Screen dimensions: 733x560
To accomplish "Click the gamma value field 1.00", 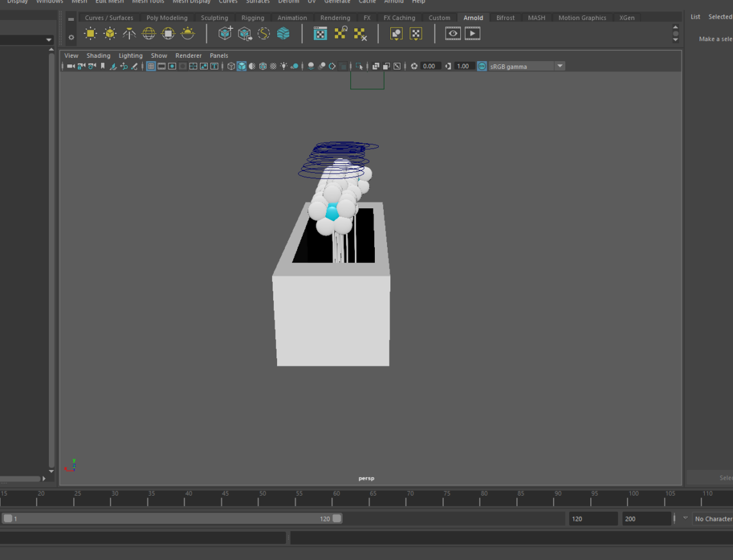I will click(x=464, y=66).
